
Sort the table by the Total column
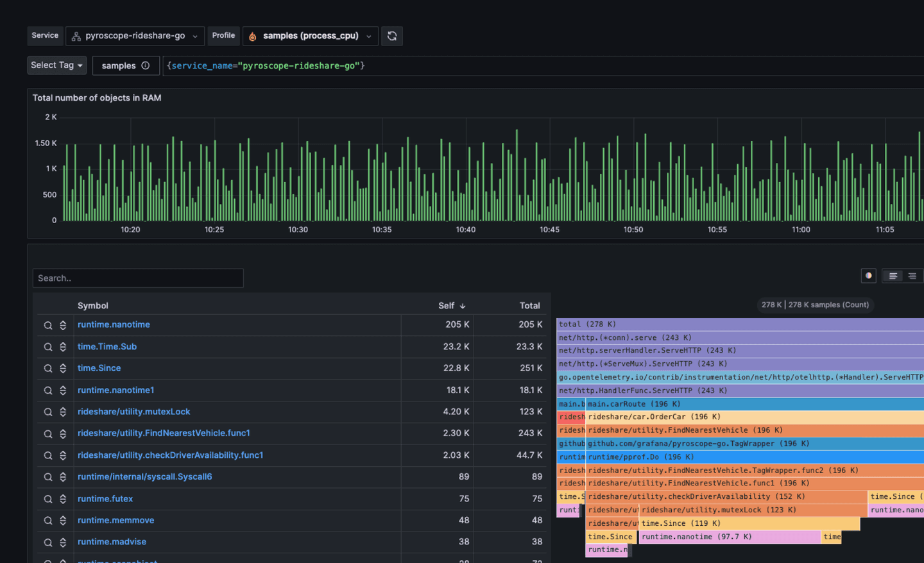[530, 306]
